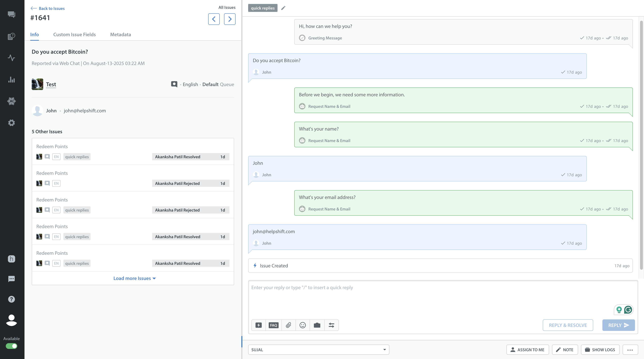644x359 pixels.
Task: Click the REPLY send button
Action: [618, 325]
